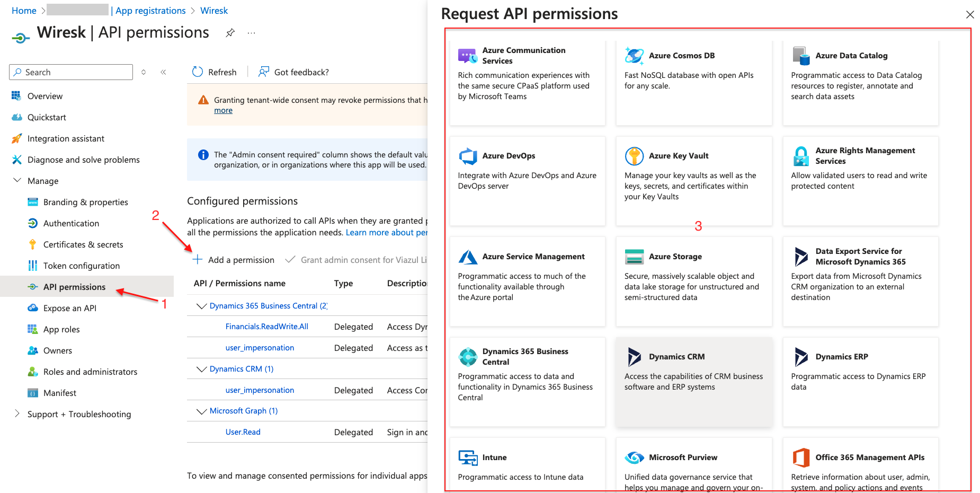The image size is (980, 493).
Task: Click the Dynamics ERP icon
Action: click(801, 357)
